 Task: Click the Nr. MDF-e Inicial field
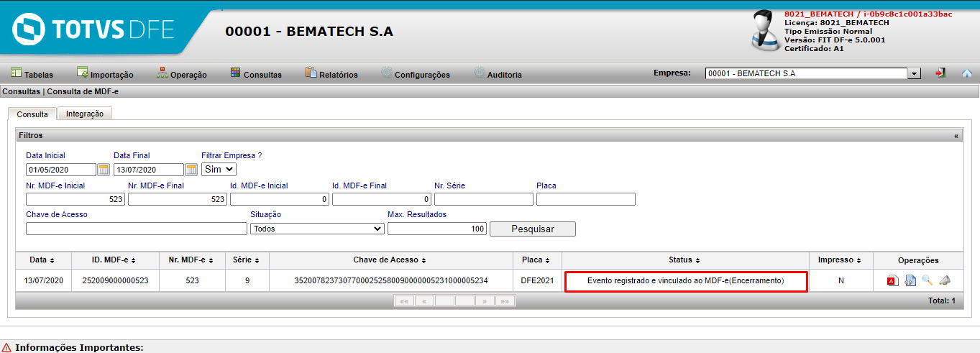tap(75, 199)
